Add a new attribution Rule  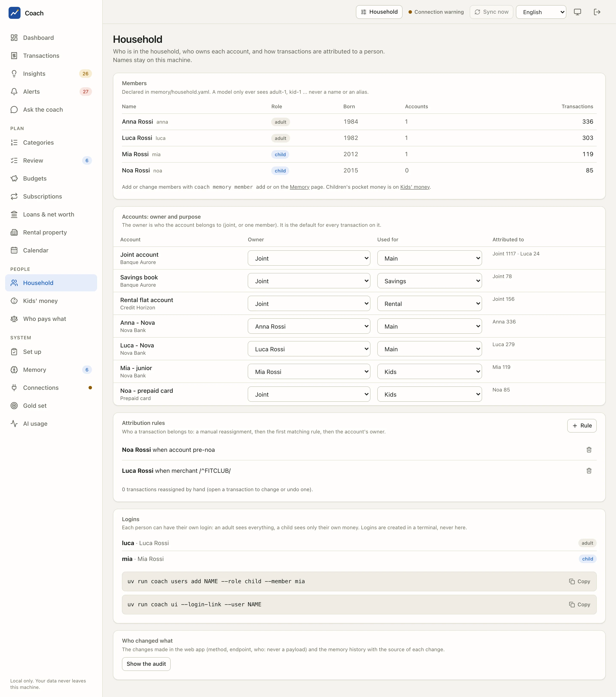[582, 426]
